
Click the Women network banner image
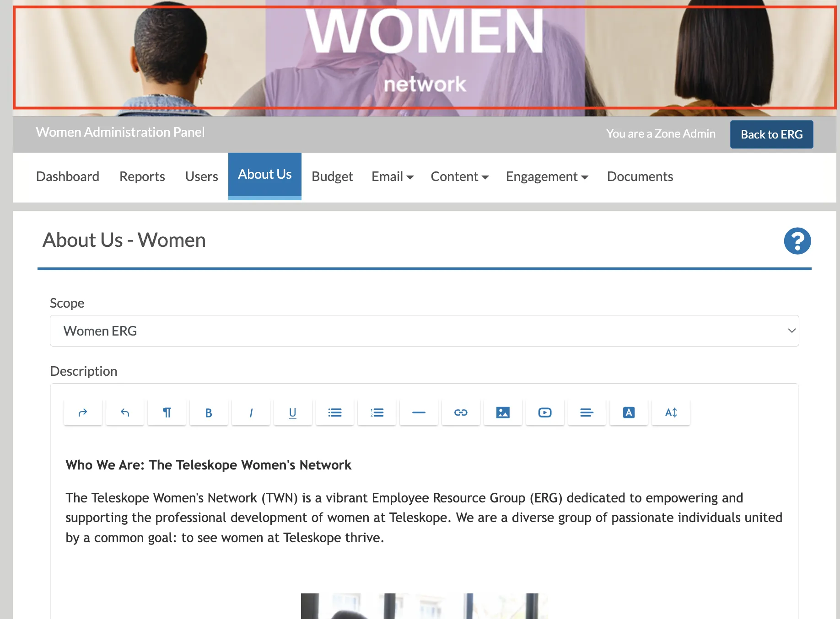(425, 58)
